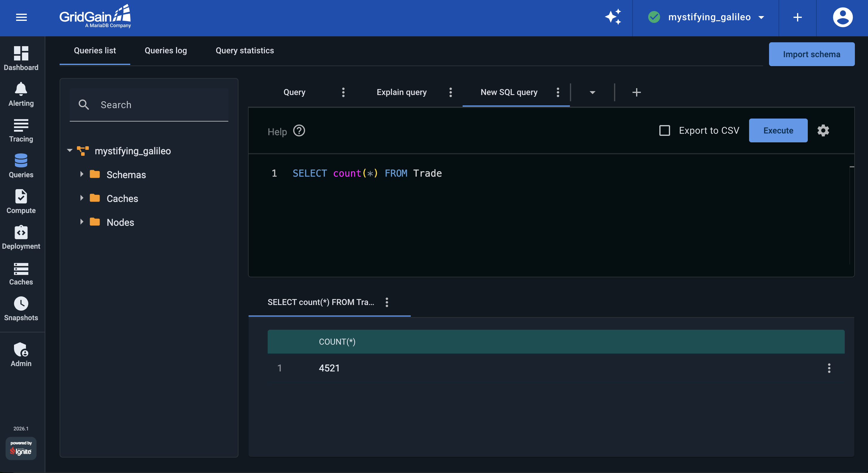Open row actions menu for 4521 result
This screenshot has width=868, height=473.
pos(829,368)
